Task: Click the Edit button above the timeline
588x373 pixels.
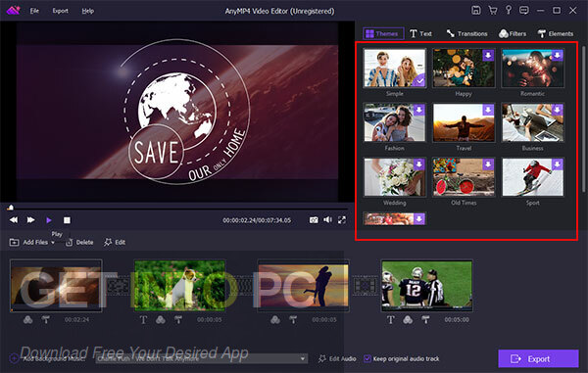Action: coord(115,242)
